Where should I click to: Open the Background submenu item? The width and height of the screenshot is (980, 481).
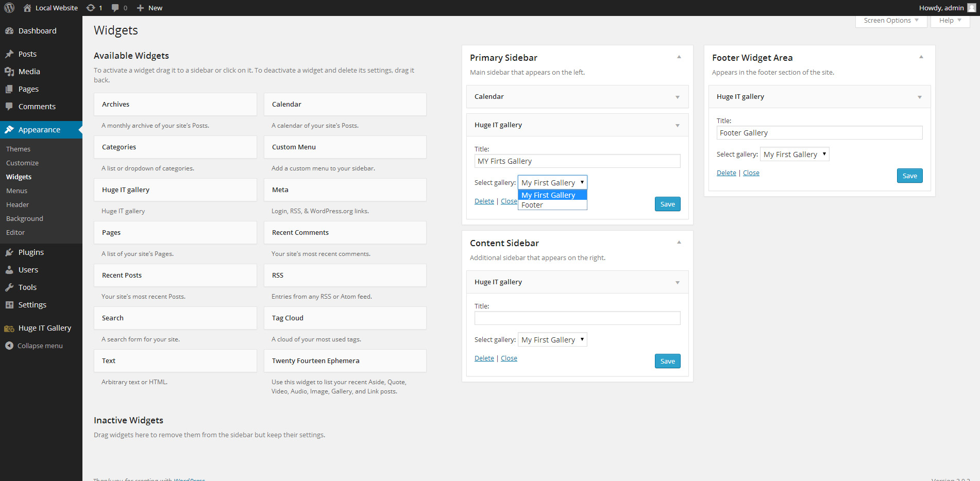[25, 218]
